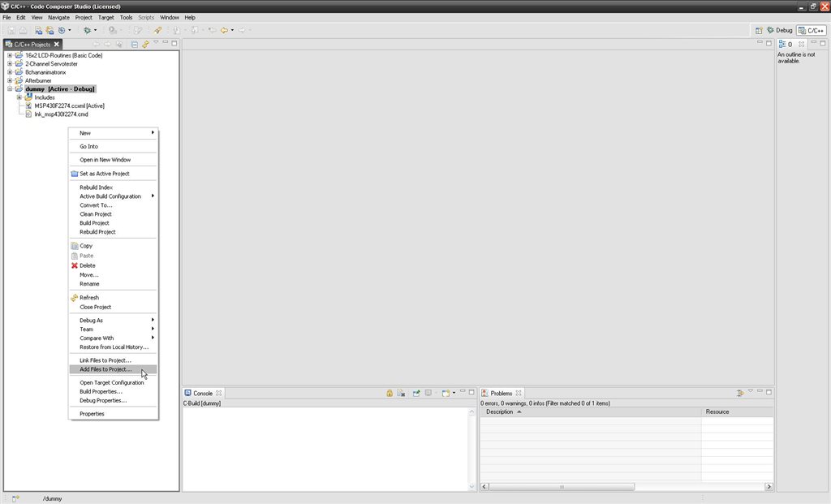
Task: Select Properties at bottom of context menu
Action: click(x=114, y=414)
